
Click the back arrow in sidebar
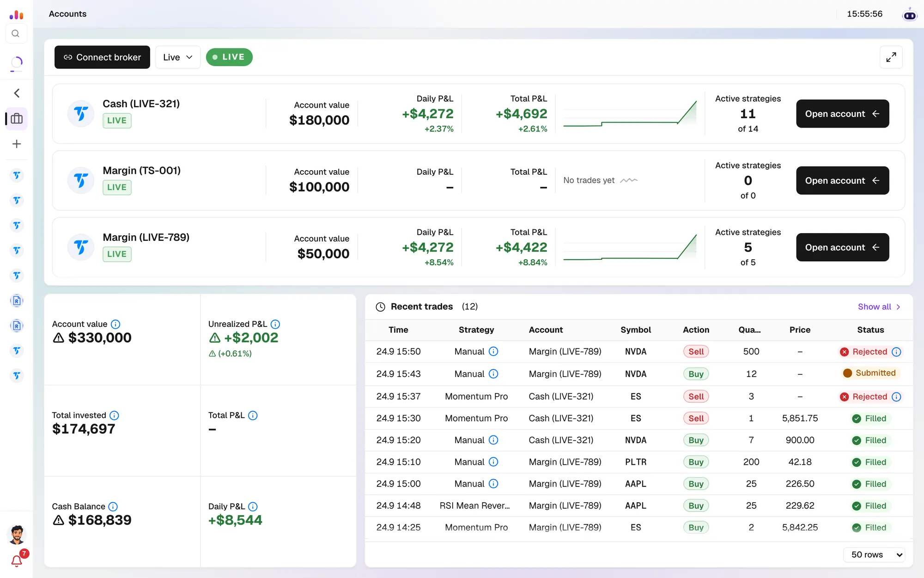click(x=17, y=93)
